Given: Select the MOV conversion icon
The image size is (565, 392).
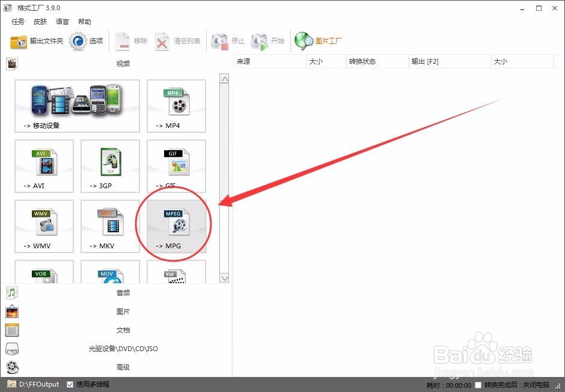Looking at the screenshot, I should click(110, 272).
